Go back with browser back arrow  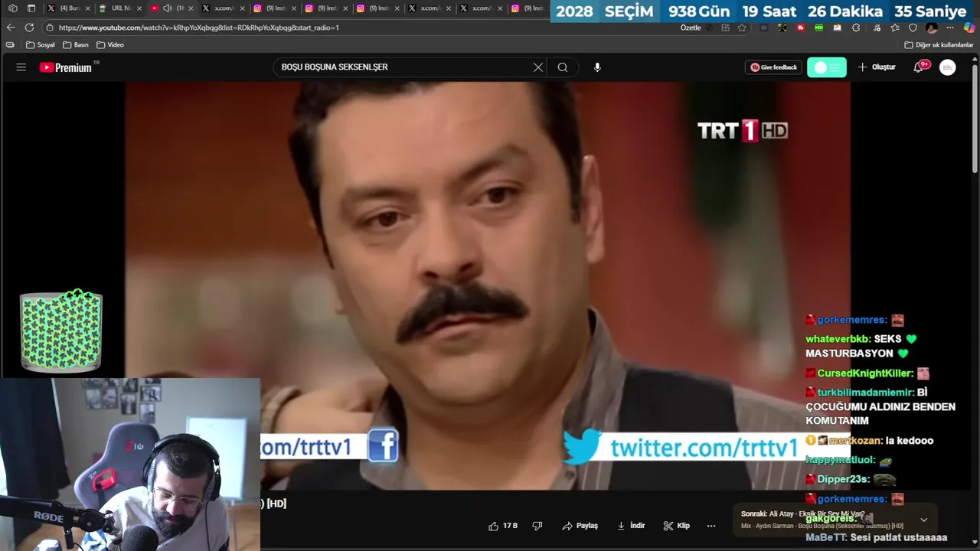click(x=11, y=28)
